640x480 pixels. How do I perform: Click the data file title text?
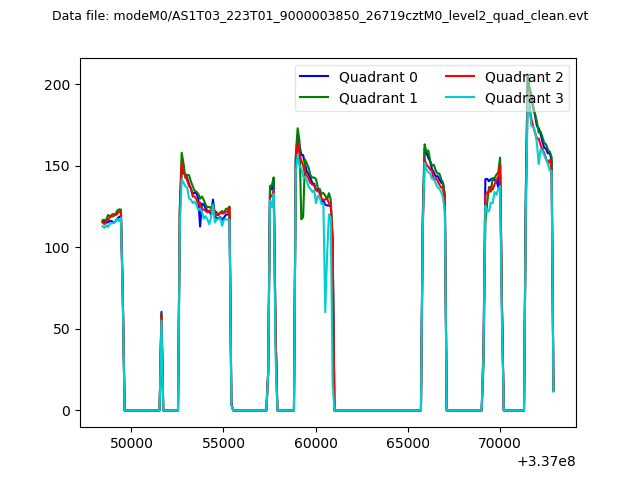point(320,16)
